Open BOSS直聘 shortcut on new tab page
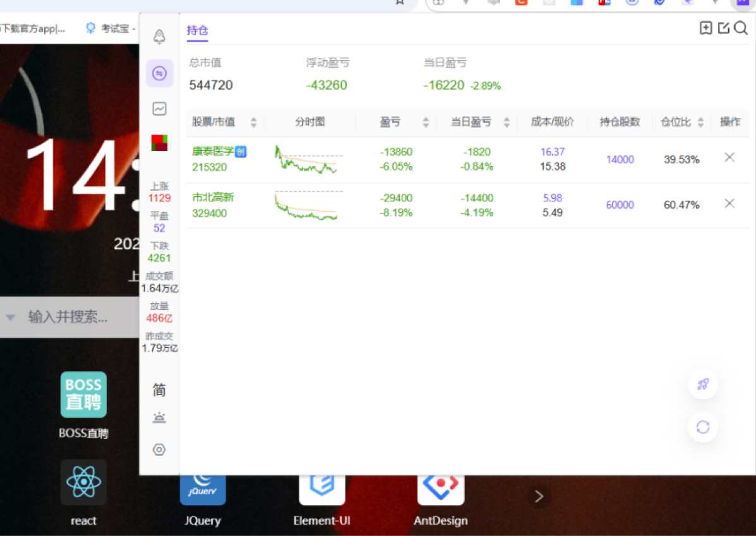The height and width of the screenshot is (536, 756). (83, 395)
